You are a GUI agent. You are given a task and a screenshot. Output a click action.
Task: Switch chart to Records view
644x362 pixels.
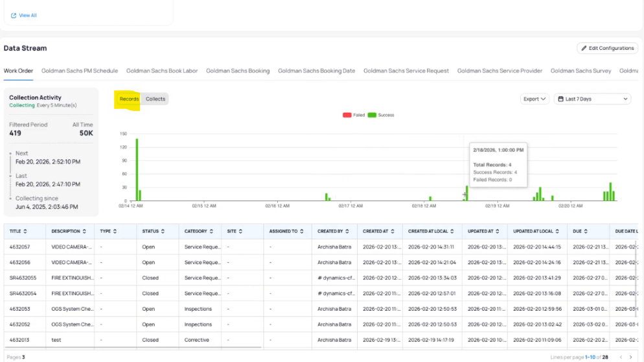(129, 99)
